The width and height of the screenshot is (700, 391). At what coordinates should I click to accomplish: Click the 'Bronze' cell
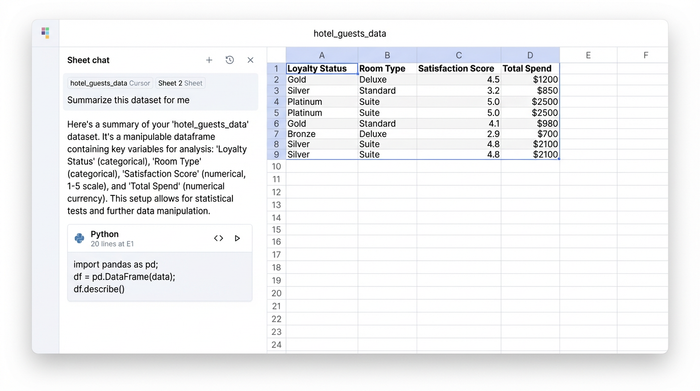tap(322, 134)
